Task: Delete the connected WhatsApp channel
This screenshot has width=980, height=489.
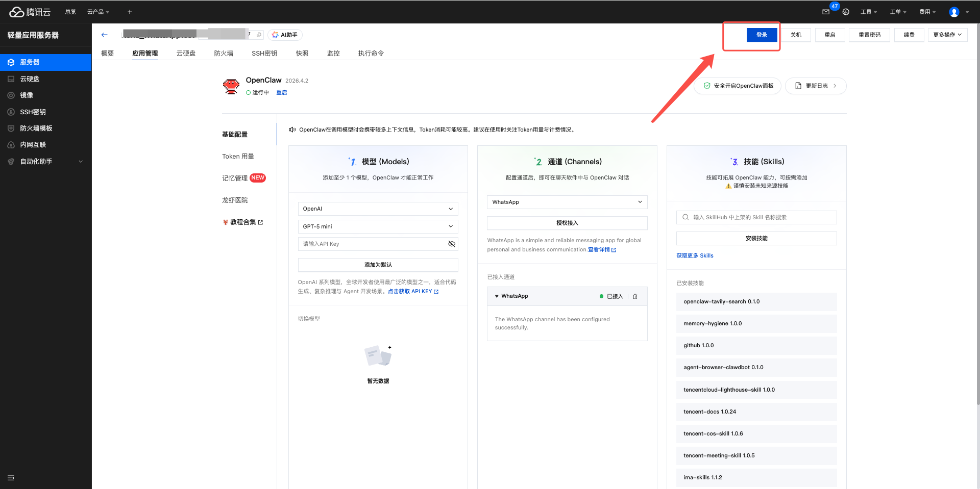Action: [635, 296]
